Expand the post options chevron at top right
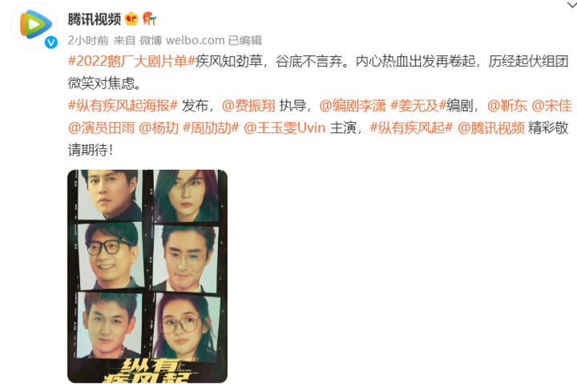This screenshot has height=392, width=577. (x=571, y=5)
